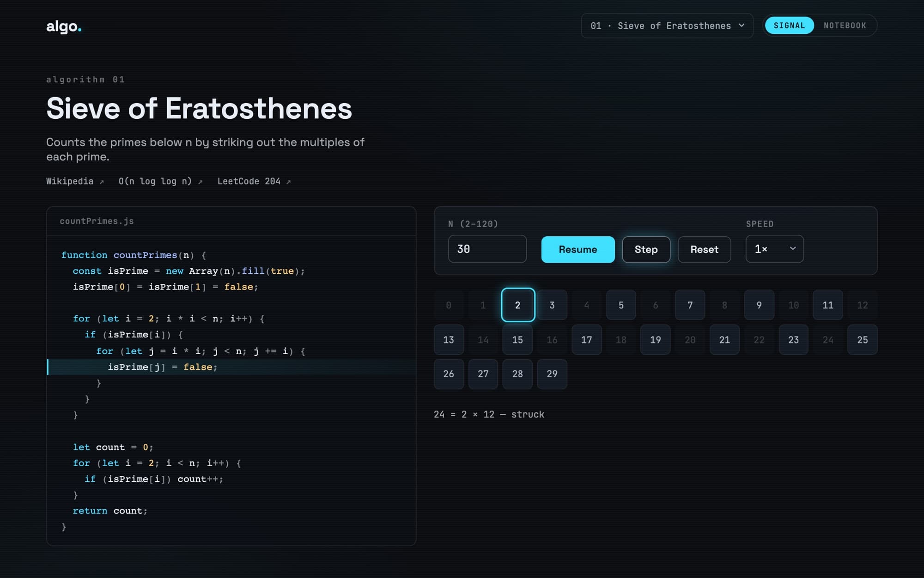Click number cell 29
Viewport: 924px width, 578px height.
pyautogui.click(x=552, y=374)
